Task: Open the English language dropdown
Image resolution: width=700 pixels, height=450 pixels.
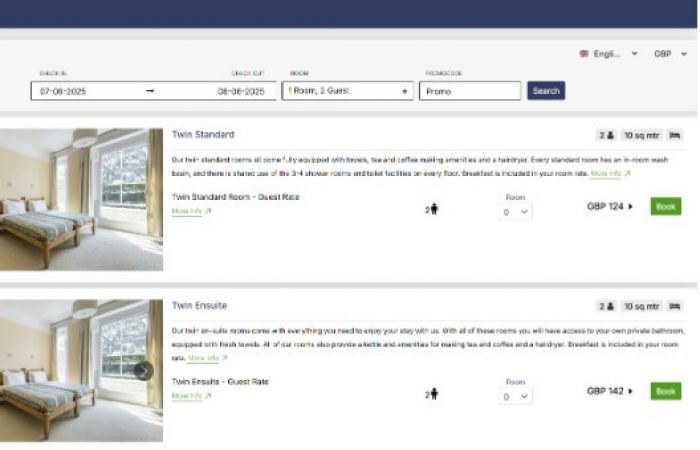Action: point(610,54)
